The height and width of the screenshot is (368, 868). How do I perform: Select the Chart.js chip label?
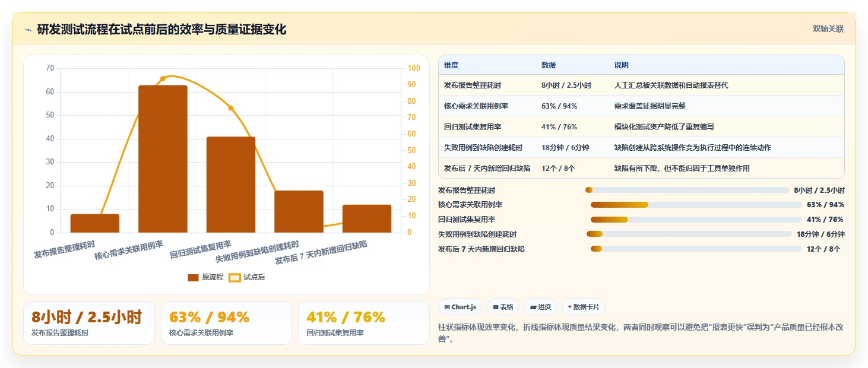tap(464, 307)
